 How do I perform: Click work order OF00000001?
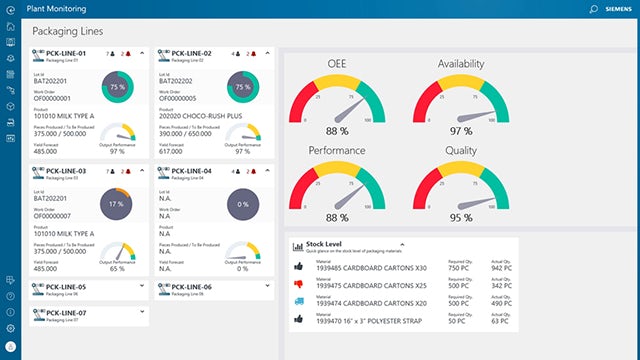[52, 98]
